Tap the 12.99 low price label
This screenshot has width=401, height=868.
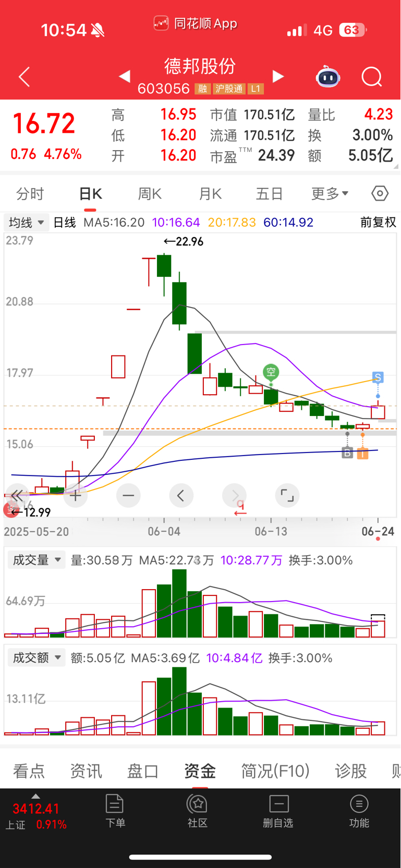(x=31, y=512)
